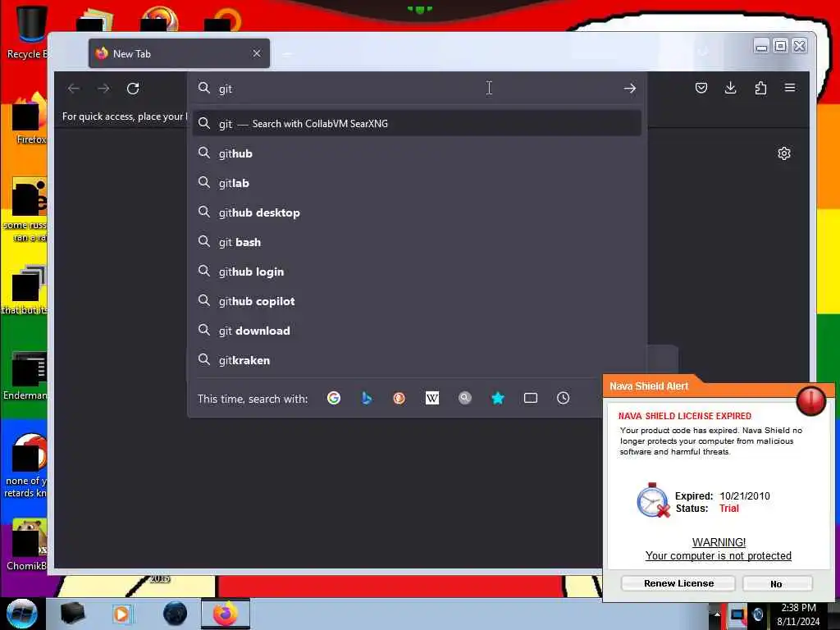Go forward one page
Screen dimensions: 840x630
pos(103,89)
